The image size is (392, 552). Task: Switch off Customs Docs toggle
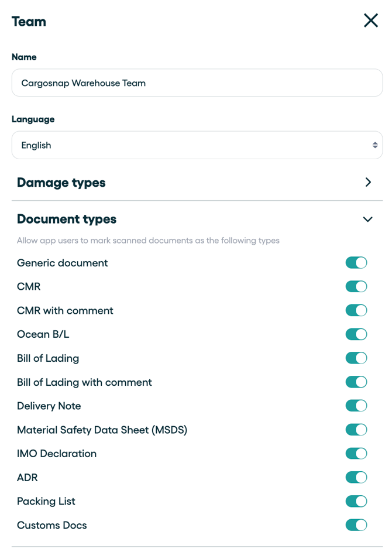(356, 525)
